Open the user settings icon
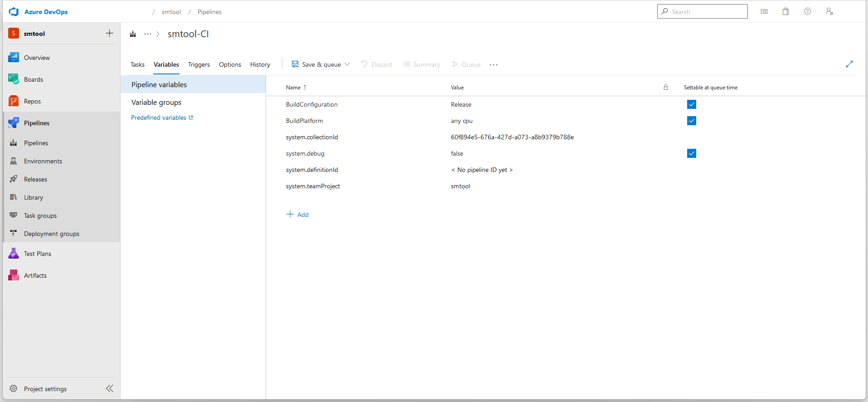The height and width of the screenshot is (402, 868). [829, 12]
